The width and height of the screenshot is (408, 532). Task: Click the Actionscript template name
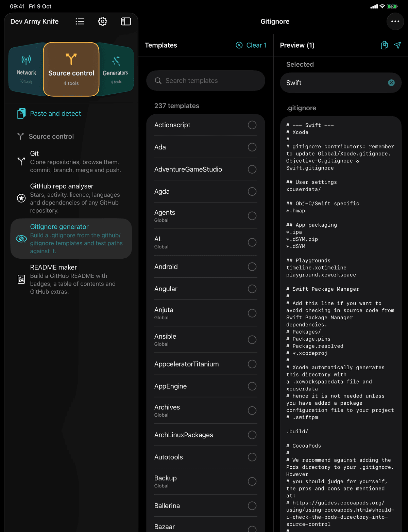[x=172, y=125]
